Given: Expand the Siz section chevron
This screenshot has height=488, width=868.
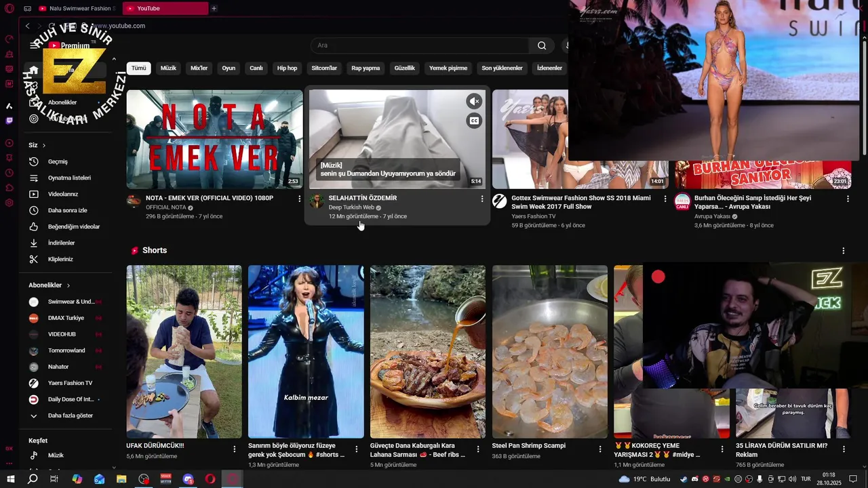Looking at the screenshot, I should click(x=44, y=146).
